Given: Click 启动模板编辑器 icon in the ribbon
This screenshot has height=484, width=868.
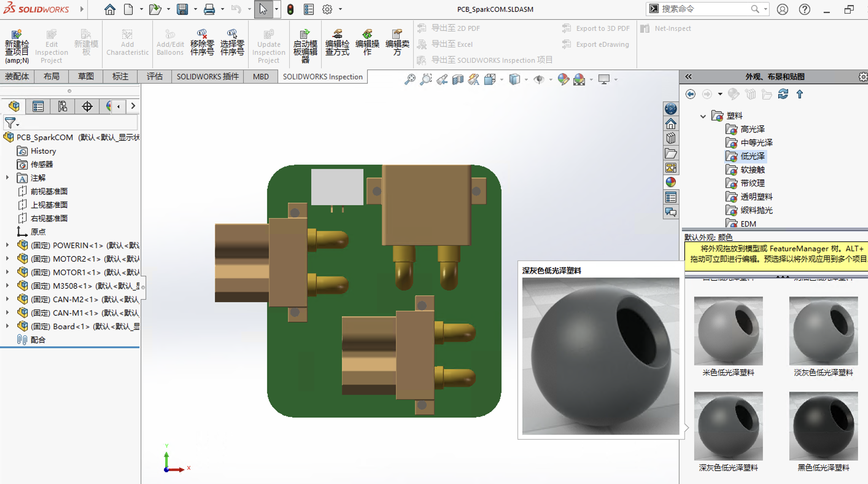Looking at the screenshot, I should (x=305, y=46).
